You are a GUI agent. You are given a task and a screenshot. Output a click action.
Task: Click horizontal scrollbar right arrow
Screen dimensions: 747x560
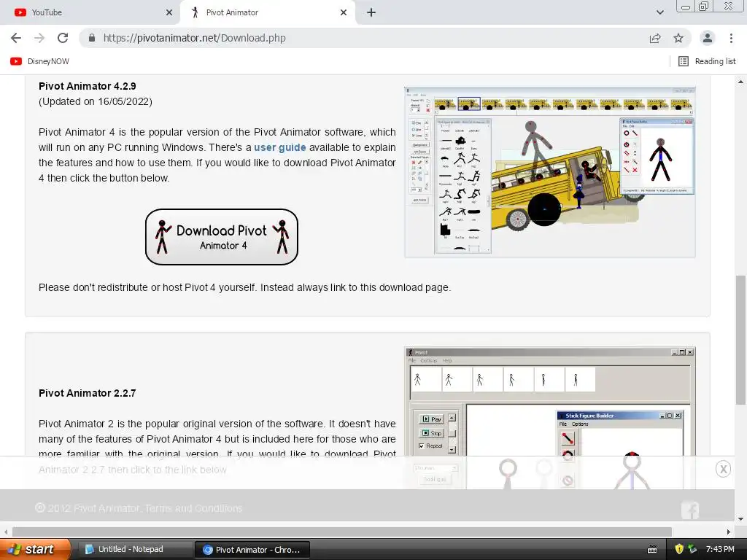click(729, 532)
